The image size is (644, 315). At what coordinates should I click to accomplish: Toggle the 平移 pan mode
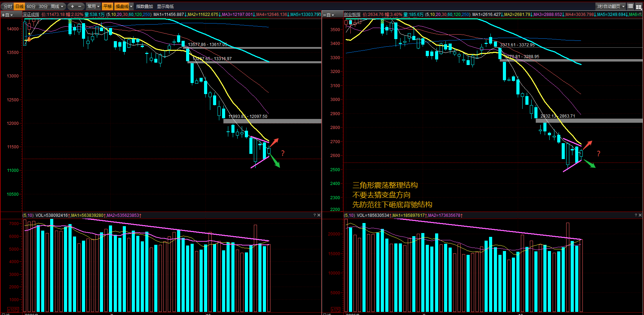pos(108,6)
